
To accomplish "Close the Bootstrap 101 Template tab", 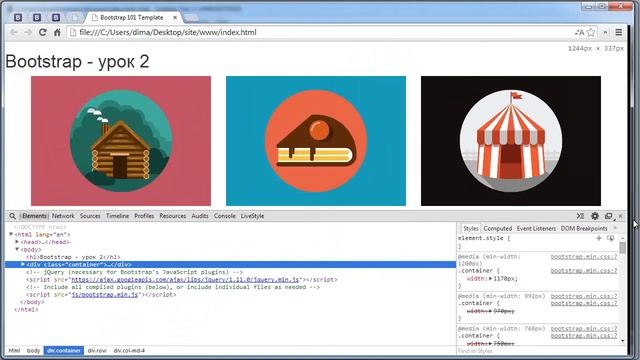I will tap(175, 18).
